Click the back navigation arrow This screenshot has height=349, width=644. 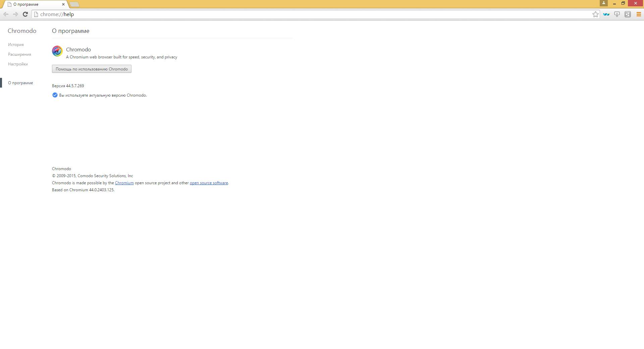pyautogui.click(x=6, y=14)
